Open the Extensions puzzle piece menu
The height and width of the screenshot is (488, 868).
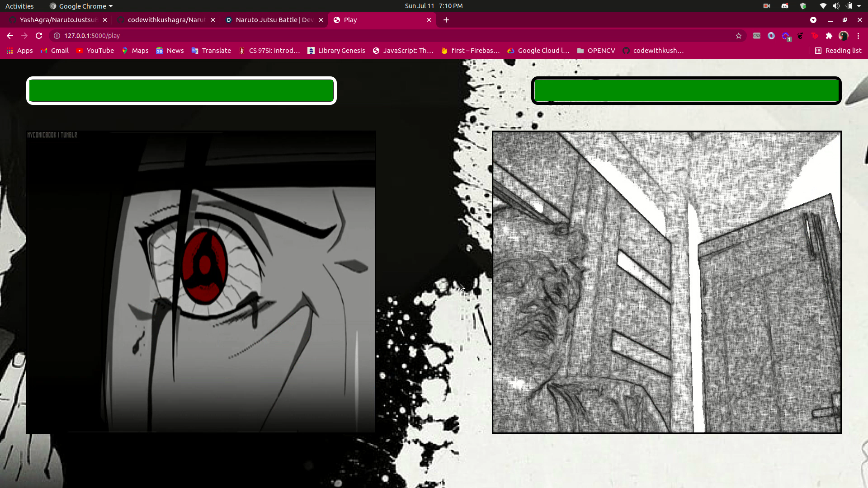coord(829,36)
